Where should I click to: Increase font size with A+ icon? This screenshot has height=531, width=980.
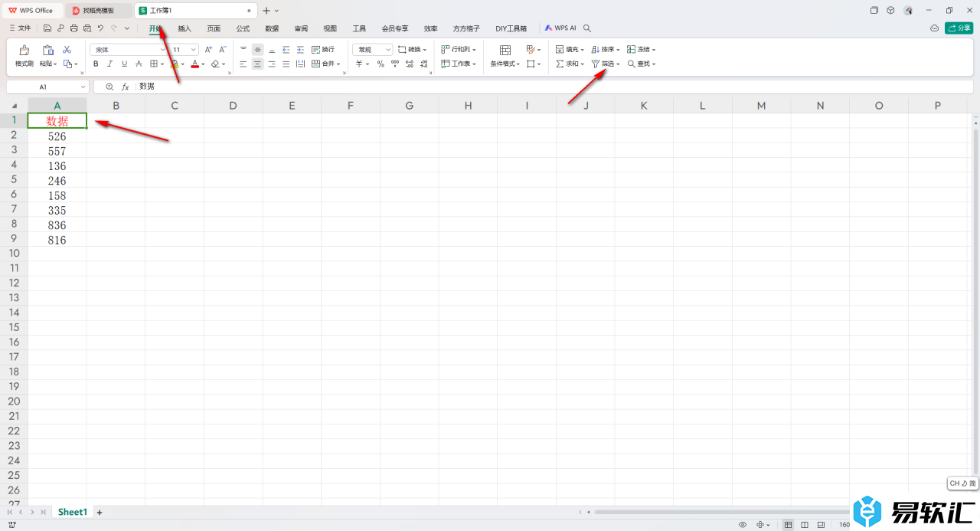(208, 49)
